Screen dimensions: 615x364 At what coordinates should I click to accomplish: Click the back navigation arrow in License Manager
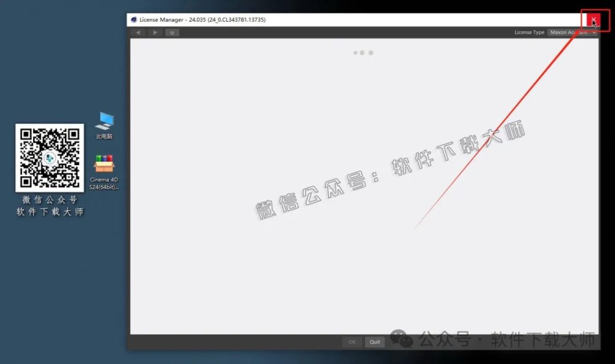139,32
